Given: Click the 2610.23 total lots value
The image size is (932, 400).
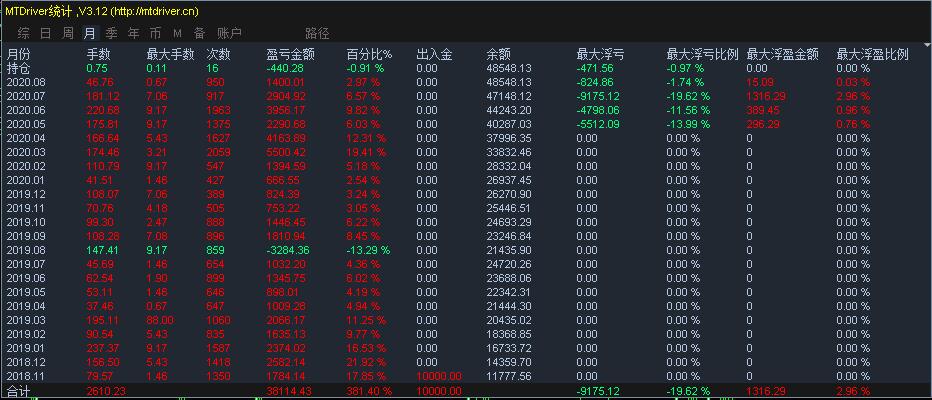Looking at the screenshot, I should [x=106, y=391].
